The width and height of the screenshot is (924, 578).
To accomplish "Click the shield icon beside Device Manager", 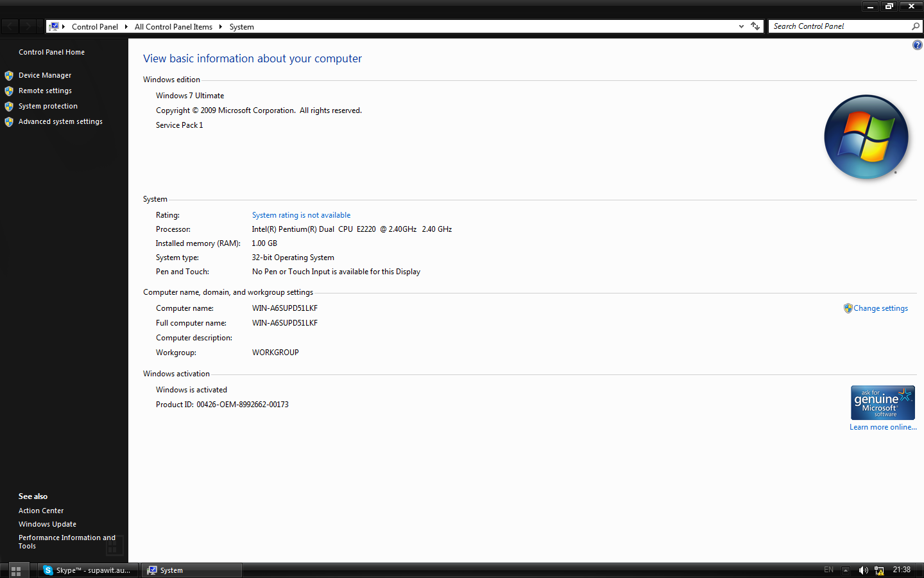I will 9,75.
